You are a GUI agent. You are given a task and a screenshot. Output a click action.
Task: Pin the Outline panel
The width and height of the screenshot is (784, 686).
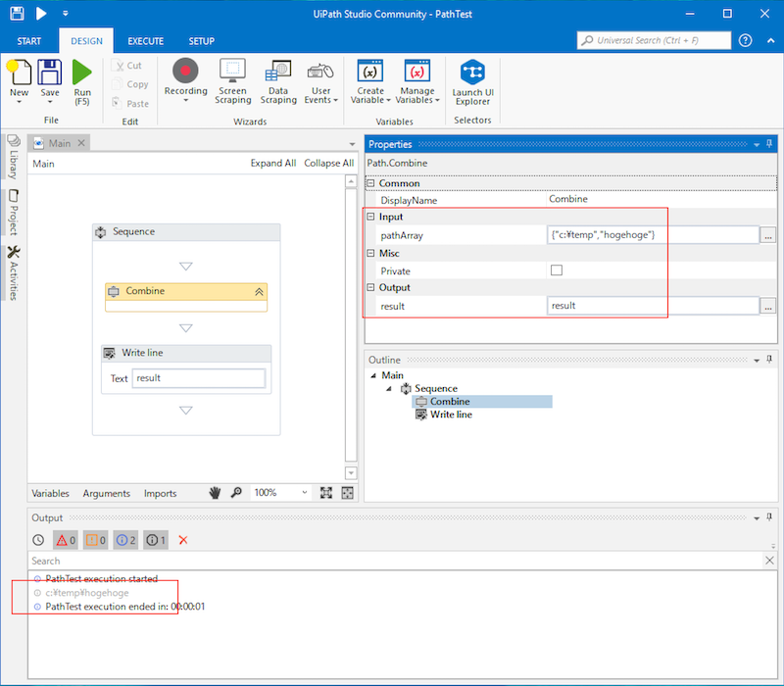click(x=769, y=360)
